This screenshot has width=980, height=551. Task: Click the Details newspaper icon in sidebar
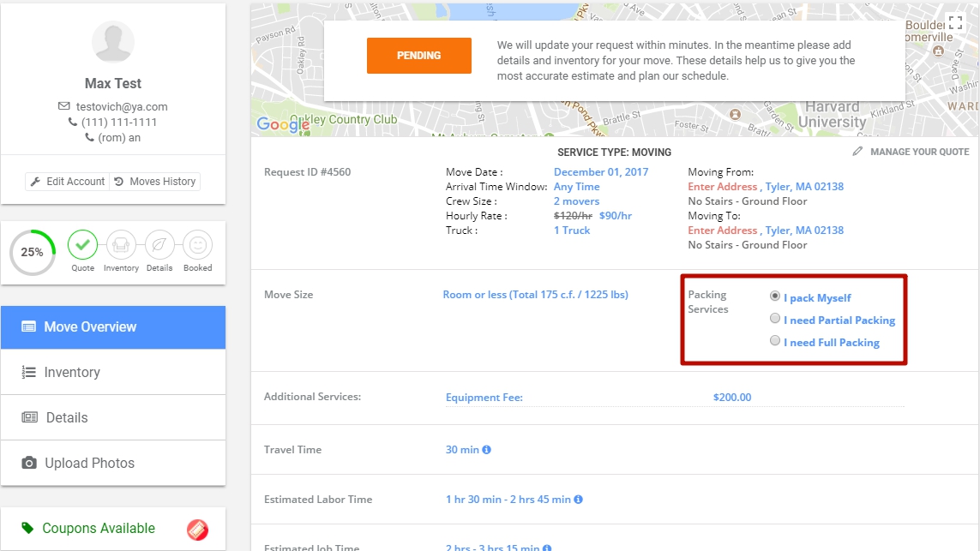point(29,417)
